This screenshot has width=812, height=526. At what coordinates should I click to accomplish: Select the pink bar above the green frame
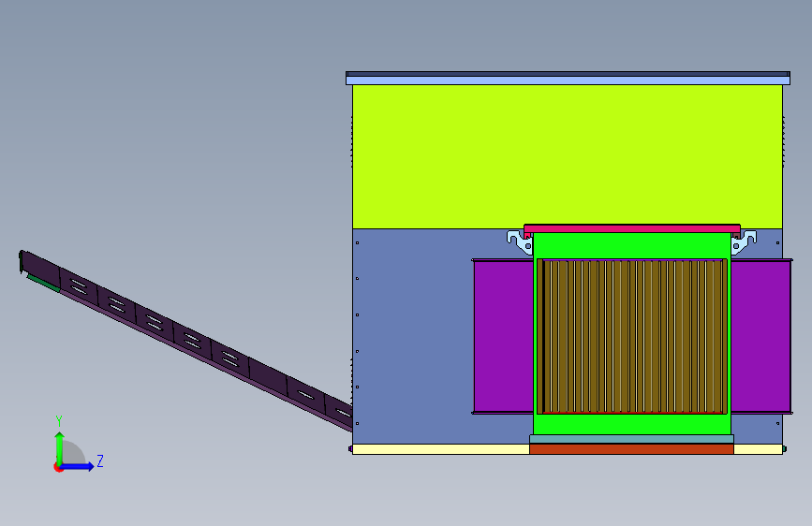pyautogui.click(x=632, y=228)
